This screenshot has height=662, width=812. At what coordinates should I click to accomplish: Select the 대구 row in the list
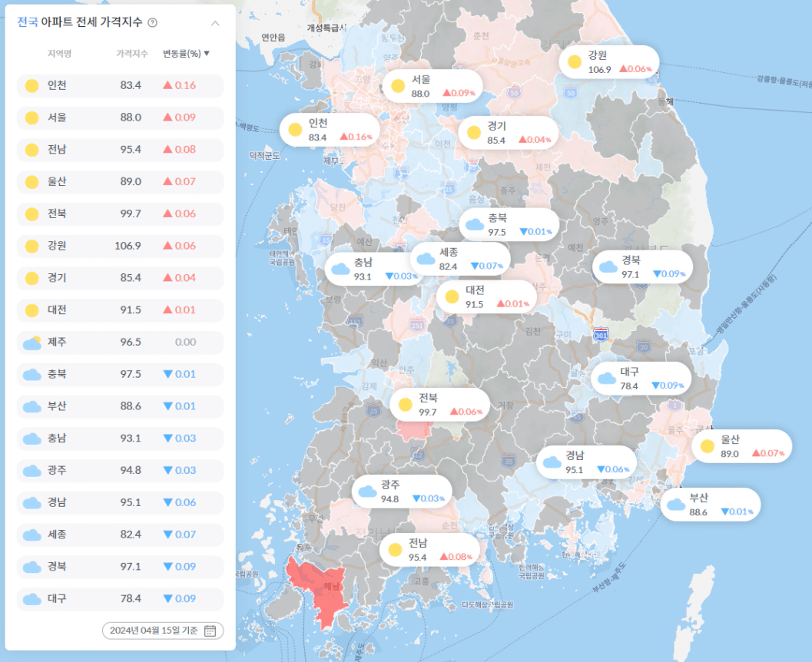(121, 599)
